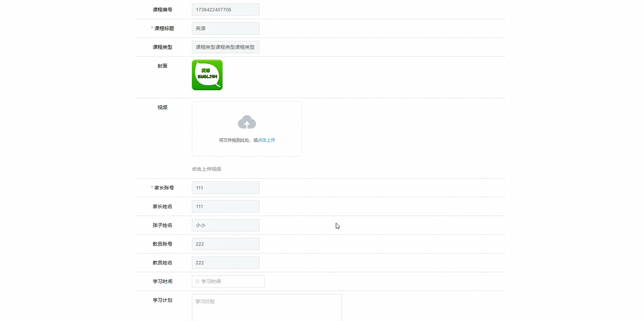Image resolution: width=644 pixels, height=321 pixels.
Task: Click the 点击上传视频 hint text
Action: pyautogui.click(x=206, y=169)
